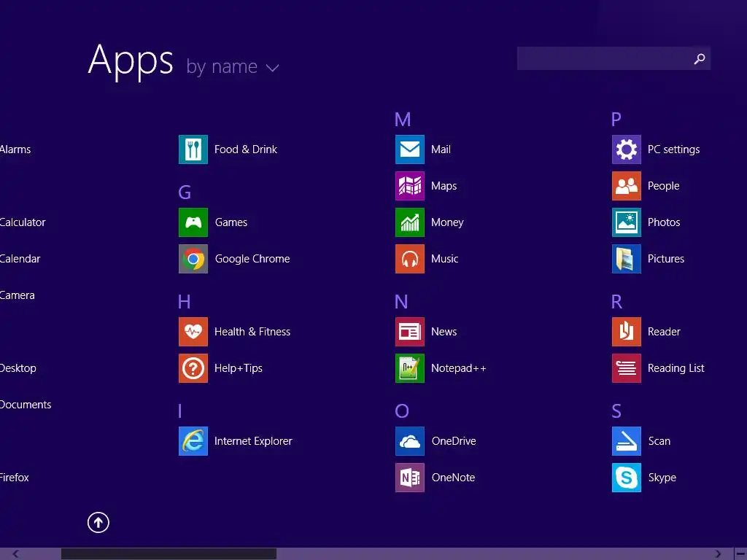Open the Google Chrome icon
The width and height of the screenshot is (747, 560).
(x=193, y=259)
